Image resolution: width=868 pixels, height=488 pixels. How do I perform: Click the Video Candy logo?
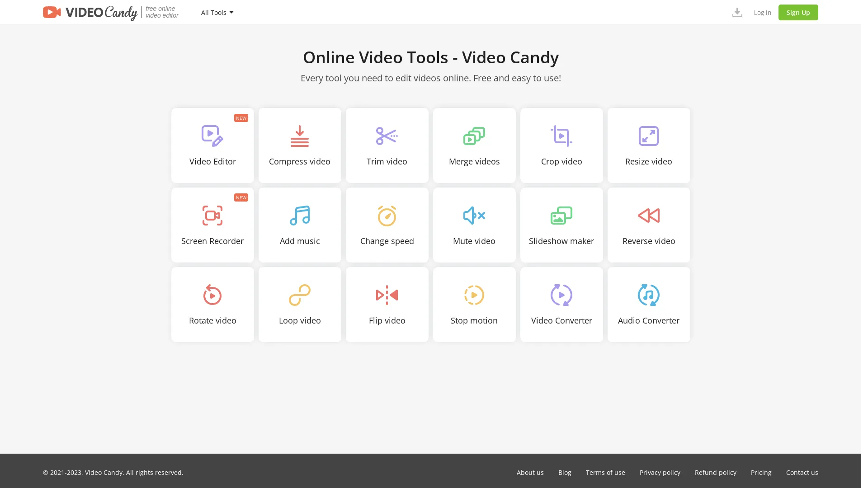(90, 13)
